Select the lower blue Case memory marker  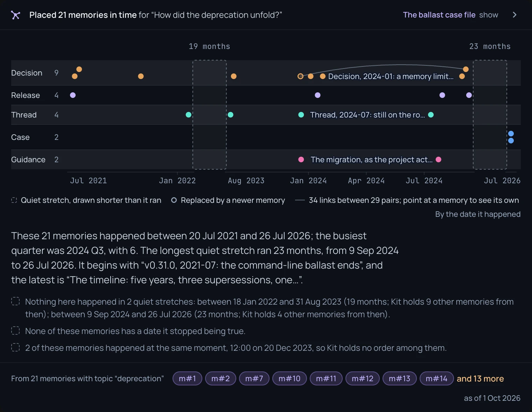(511, 141)
